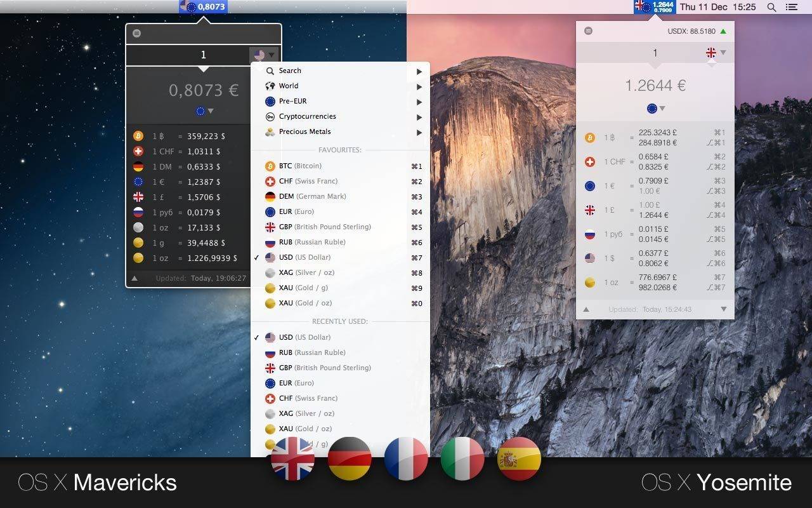Select checked USD (US Dollar) in Favourites

pyautogui.click(x=340, y=257)
